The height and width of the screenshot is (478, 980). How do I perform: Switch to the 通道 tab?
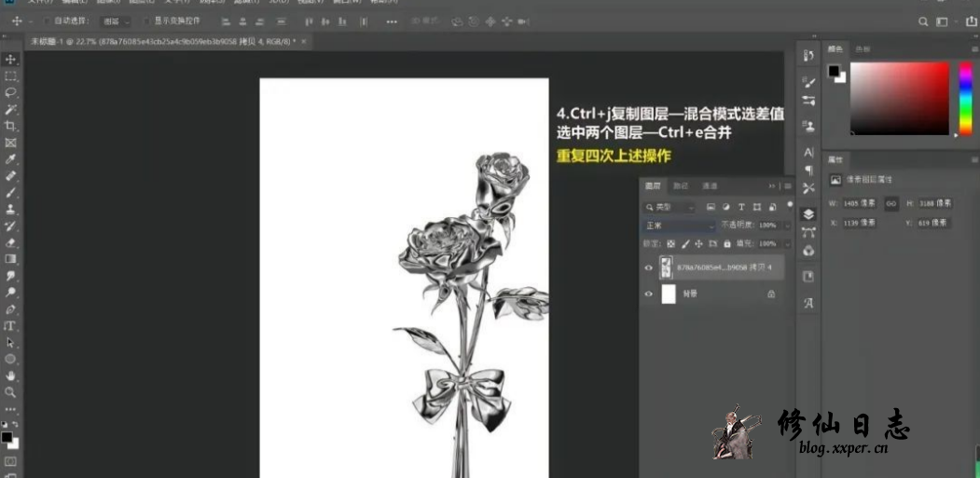coord(710,186)
